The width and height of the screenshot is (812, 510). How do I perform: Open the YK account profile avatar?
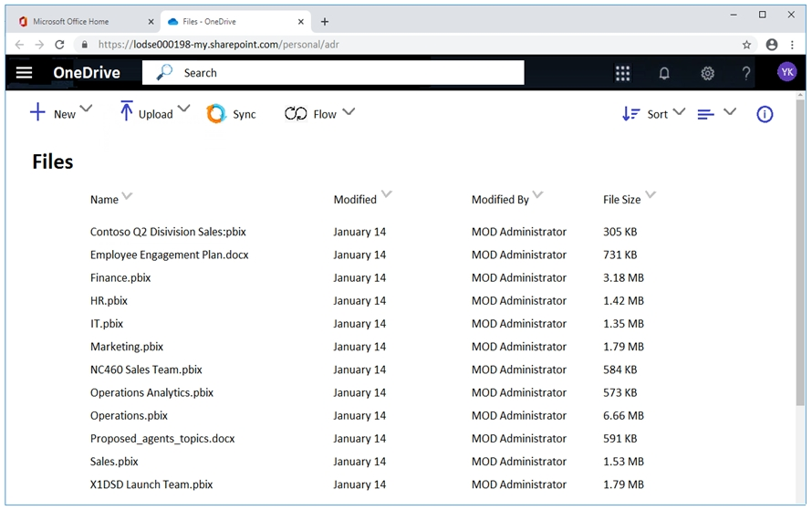click(x=786, y=72)
